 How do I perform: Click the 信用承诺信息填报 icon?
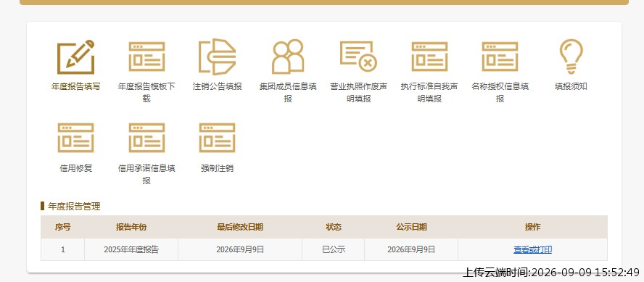point(146,138)
